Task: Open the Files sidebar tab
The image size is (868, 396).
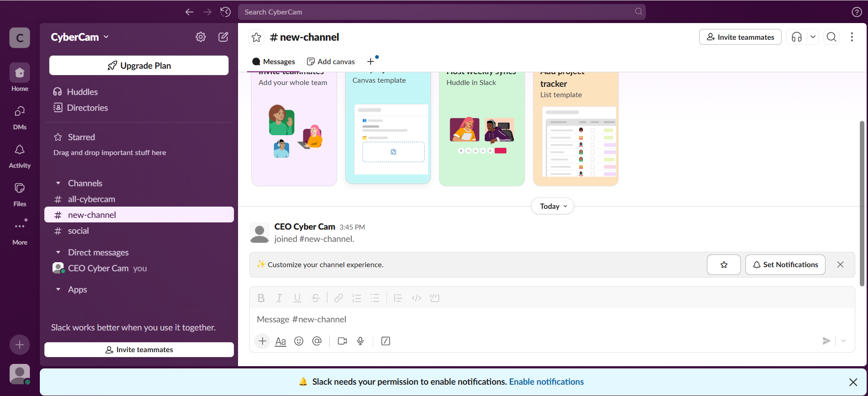Action: pyautogui.click(x=20, y=194)
